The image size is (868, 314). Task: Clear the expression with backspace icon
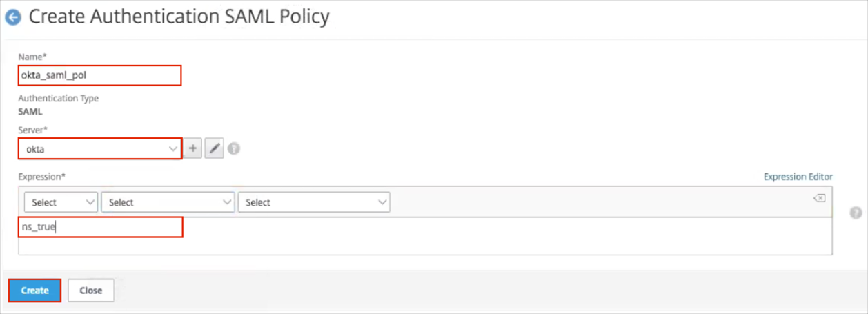pyautogui.click(x=819, y=198)
